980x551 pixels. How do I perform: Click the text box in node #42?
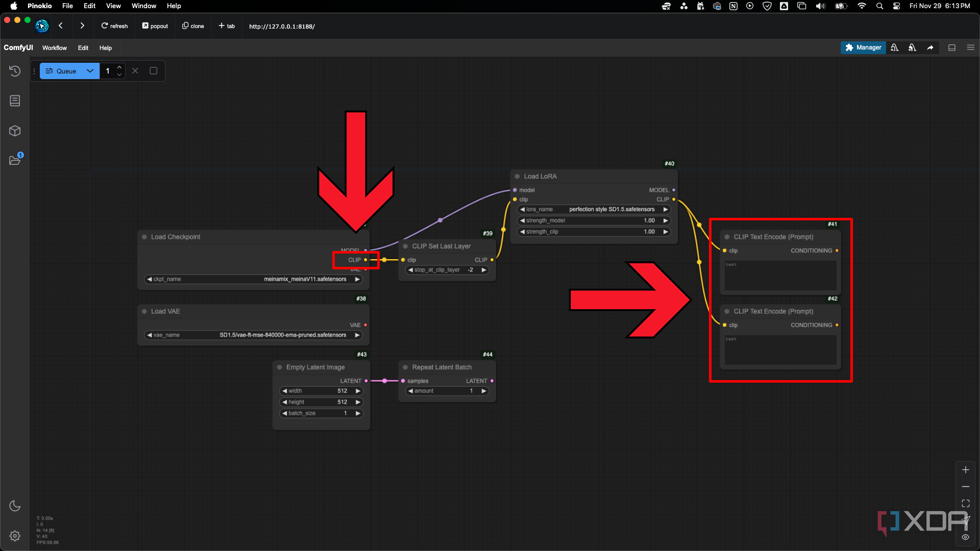click(x=780, y=350)
